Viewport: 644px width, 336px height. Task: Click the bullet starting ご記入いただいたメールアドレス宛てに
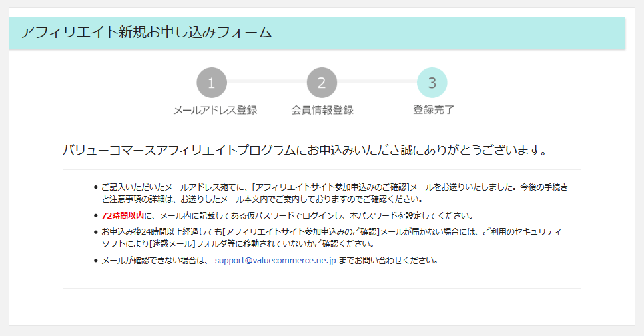tap(334, 193)
